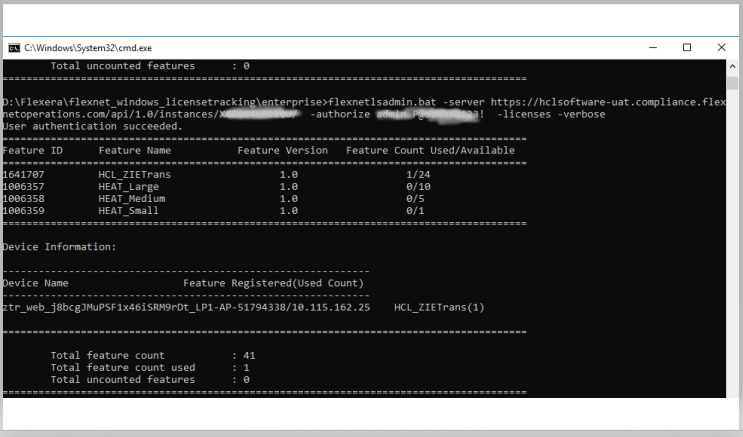Click the window title C:\Windows\System32\cmd.exe
This screenshot has width=743, height=437.
click(x=88, y=48)
